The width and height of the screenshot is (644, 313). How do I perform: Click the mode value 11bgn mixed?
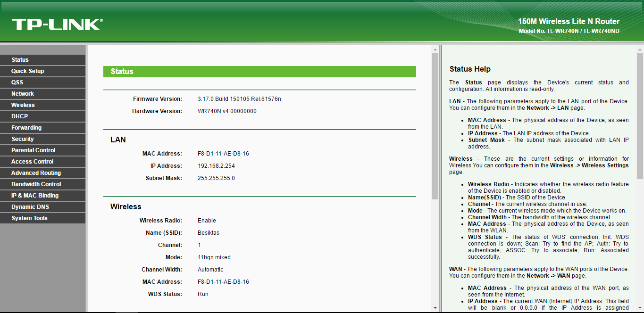pos(214,257)
